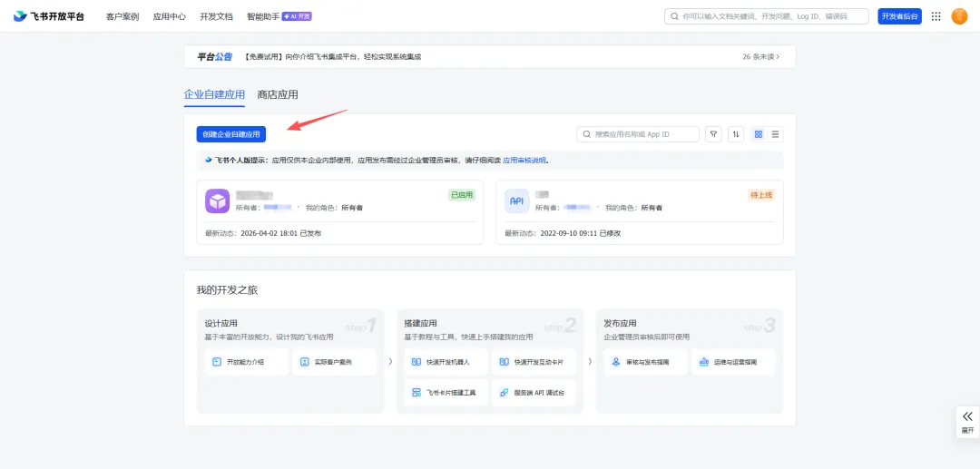980x469 pixels.
Task: Click the 已启用 status tag
Action: click(462, 195)
